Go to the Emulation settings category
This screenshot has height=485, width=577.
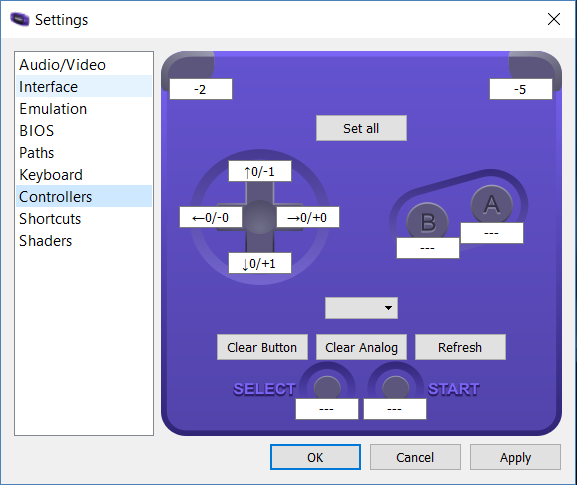tap(84, 109)
